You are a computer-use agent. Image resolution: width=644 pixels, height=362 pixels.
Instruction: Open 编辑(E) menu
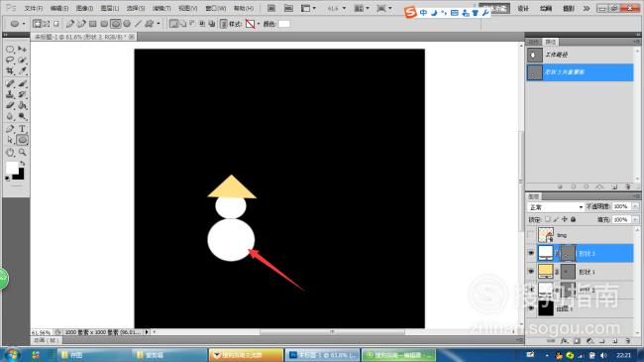[59, 8]
